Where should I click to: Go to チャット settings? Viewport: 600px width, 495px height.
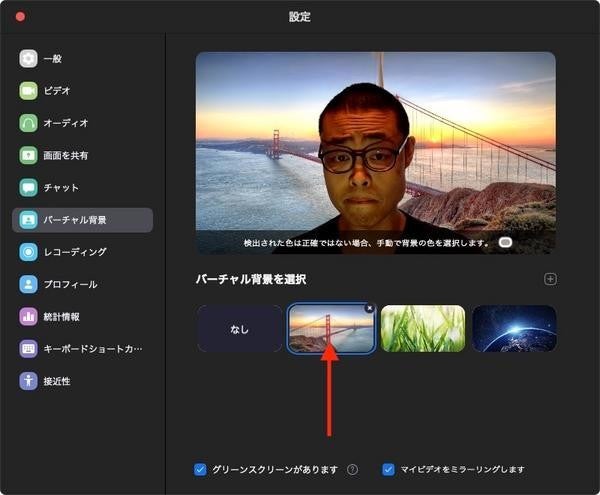(83, 187)
